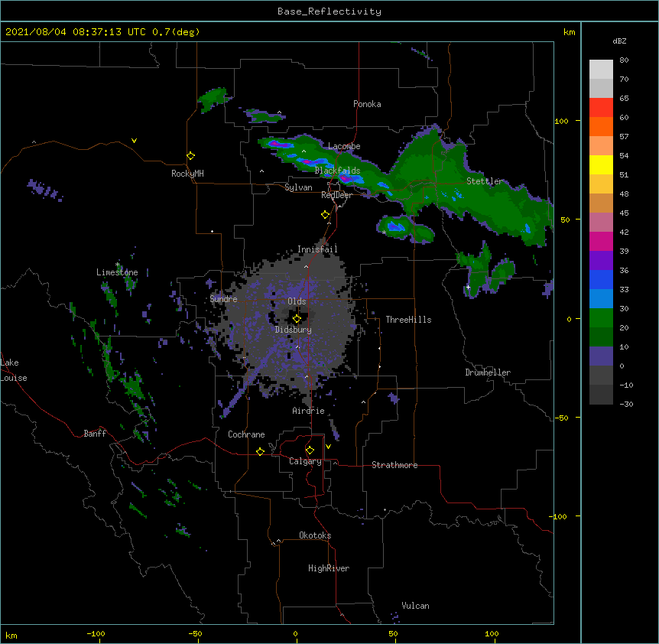
Task: Select the blue 36 dBZ color swatch
Action: pos(601,279)
